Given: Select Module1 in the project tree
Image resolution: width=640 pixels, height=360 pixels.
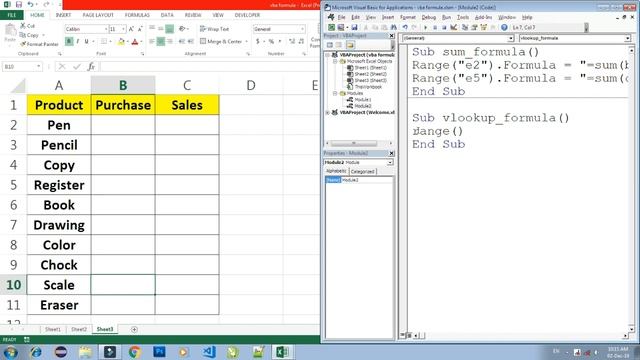Looking at the screenshot, I should click(362, 100).
